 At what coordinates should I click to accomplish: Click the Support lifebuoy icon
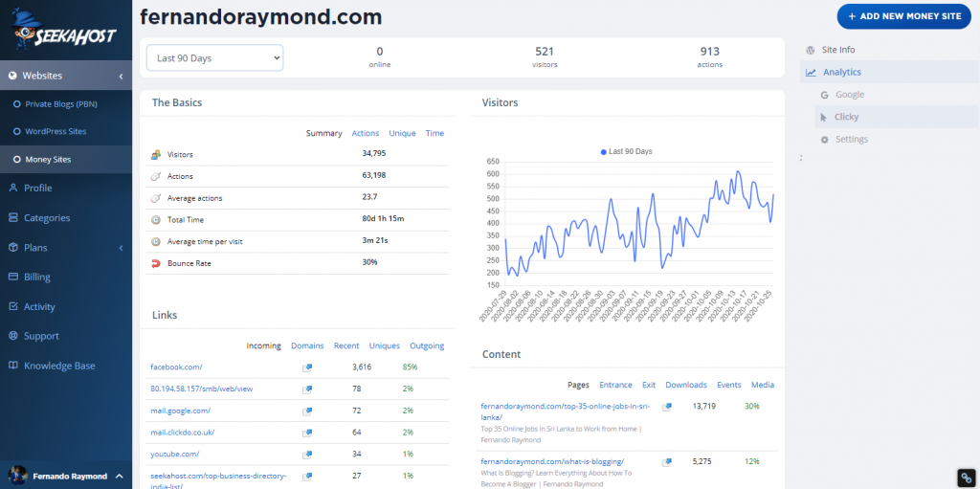click(12, 336)
